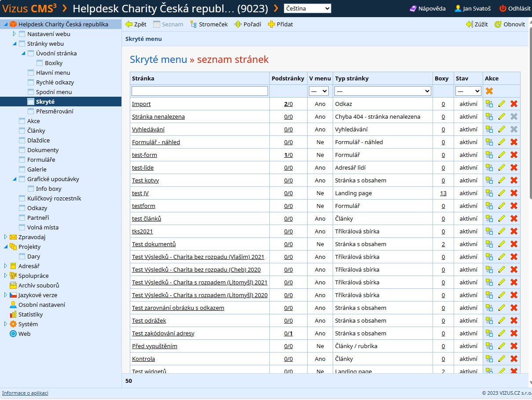Delete the Test odrážek page
532x400 pixels.
coord(514,321)
